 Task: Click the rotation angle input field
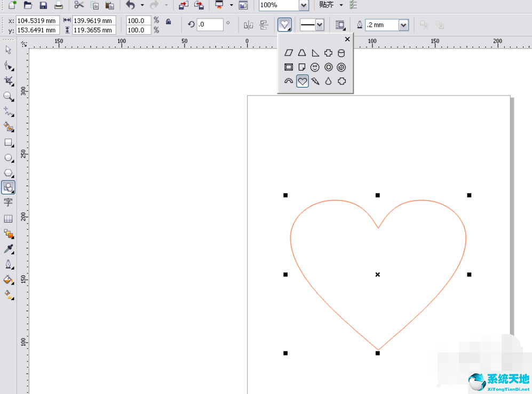209,25
